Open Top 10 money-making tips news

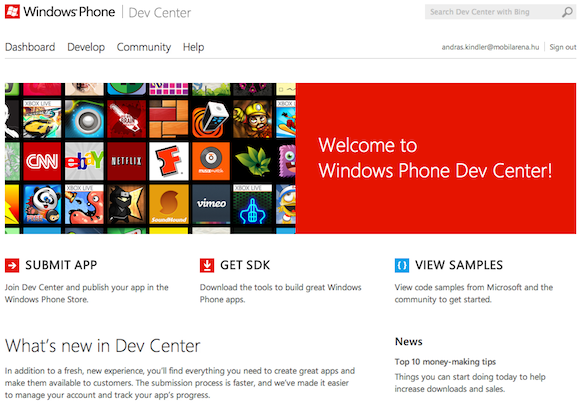point(445,362)
